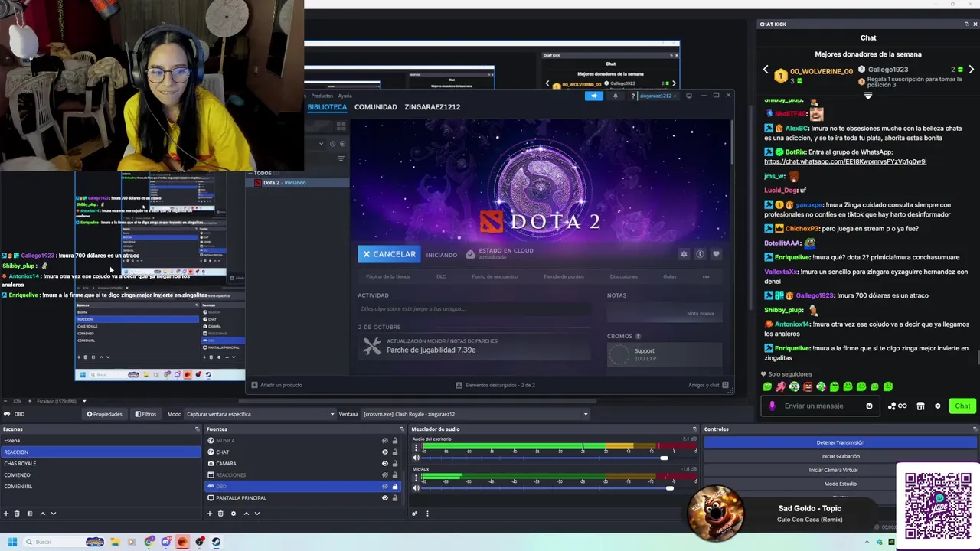
Task: Mute the Audio del escritorio speaker icon
Action: [x=416, y=458]
